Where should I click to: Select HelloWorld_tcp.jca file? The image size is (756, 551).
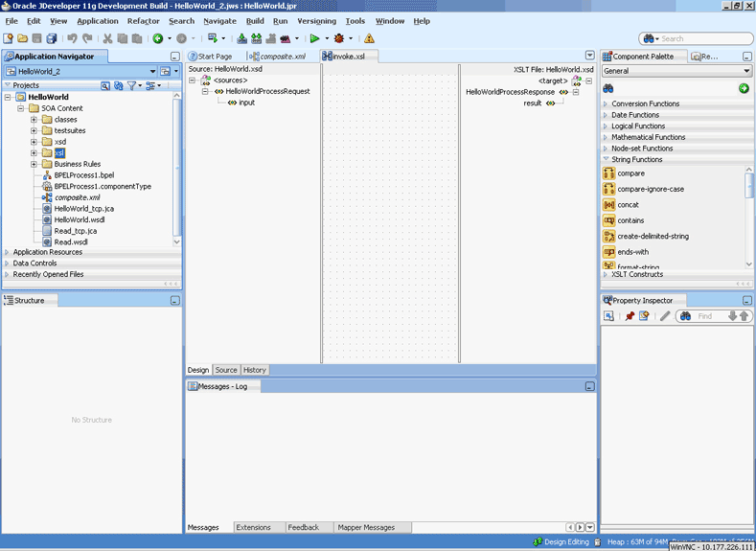(x=79, y=209)
